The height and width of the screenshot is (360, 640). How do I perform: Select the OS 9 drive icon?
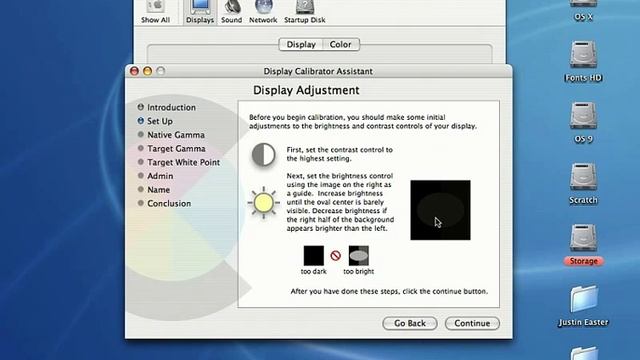tap(583, 116)
